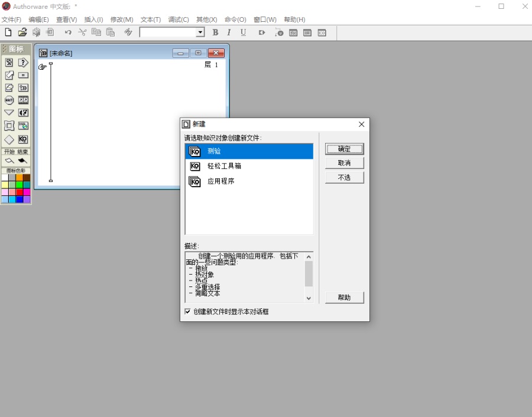Apply Bold text formatting
The width and height of the screenshot is (532, 417).
tap(215, 32)
